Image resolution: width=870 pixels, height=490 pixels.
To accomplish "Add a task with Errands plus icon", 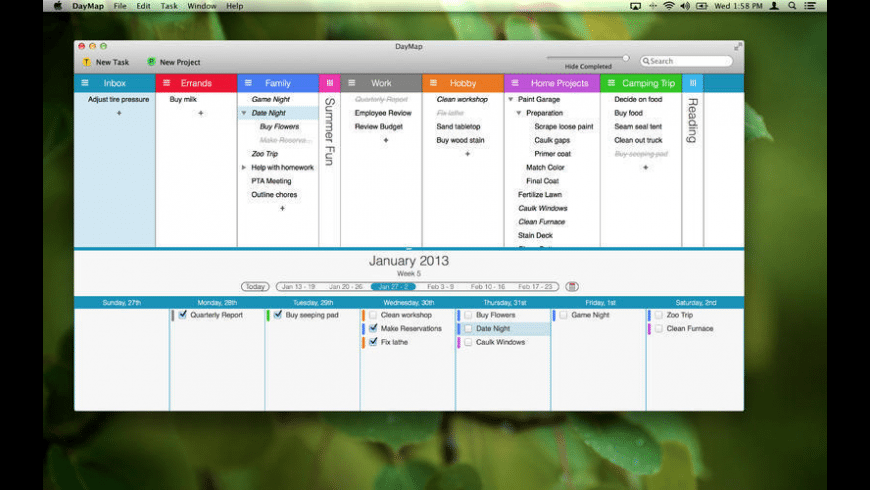I will (201, 113).
